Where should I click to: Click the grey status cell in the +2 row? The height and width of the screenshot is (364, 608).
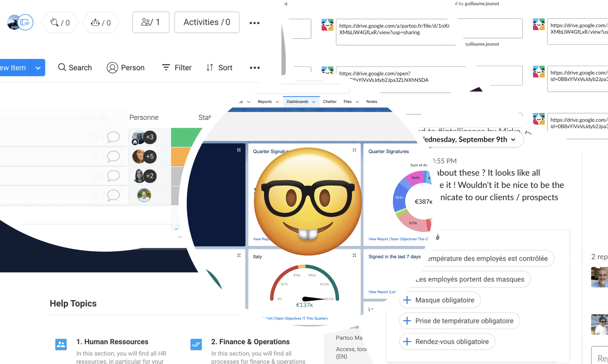pyautogui.click(x=178, y=176)
